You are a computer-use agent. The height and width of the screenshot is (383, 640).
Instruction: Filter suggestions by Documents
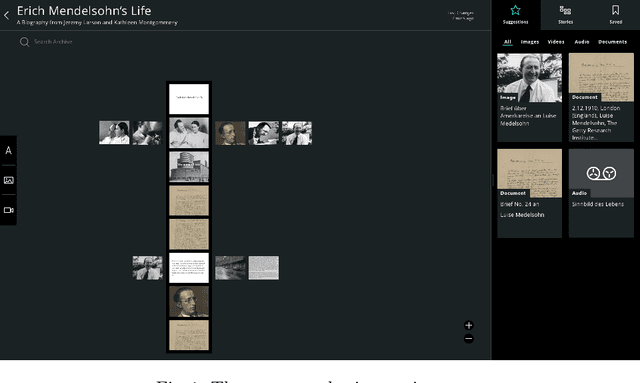[x=612, y=42]
